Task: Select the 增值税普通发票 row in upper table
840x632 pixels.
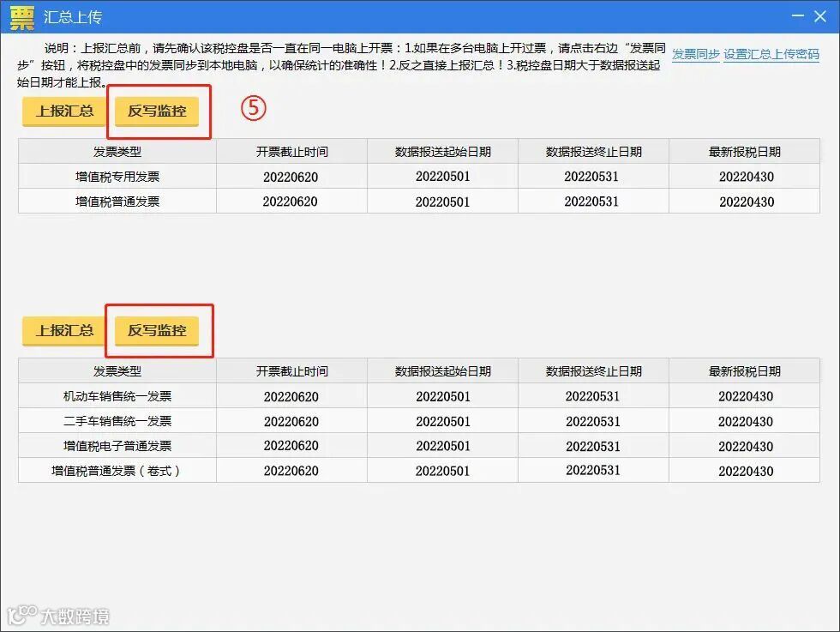Action: pyautogui.click(x=419, y=201)
